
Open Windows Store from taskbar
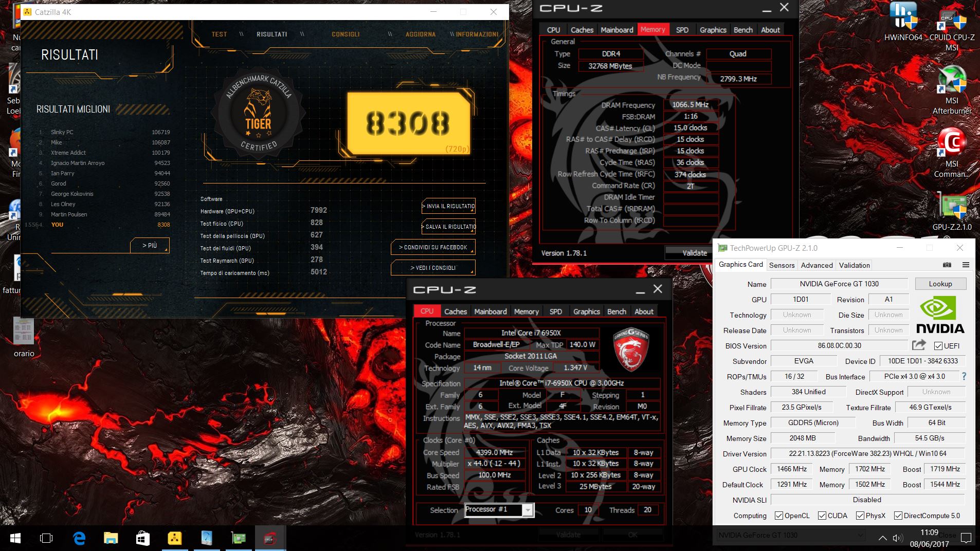pyautogui.click(x=142, y=538)
